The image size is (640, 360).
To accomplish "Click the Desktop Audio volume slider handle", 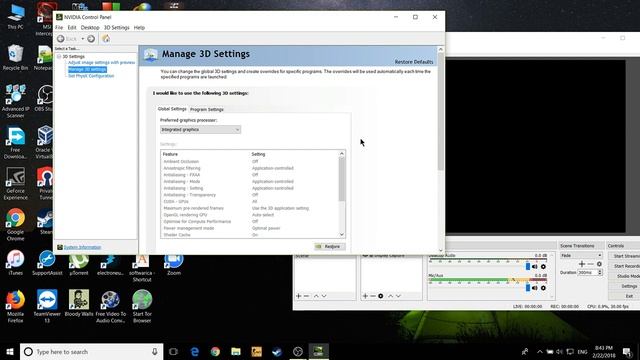I will point(528,267).
